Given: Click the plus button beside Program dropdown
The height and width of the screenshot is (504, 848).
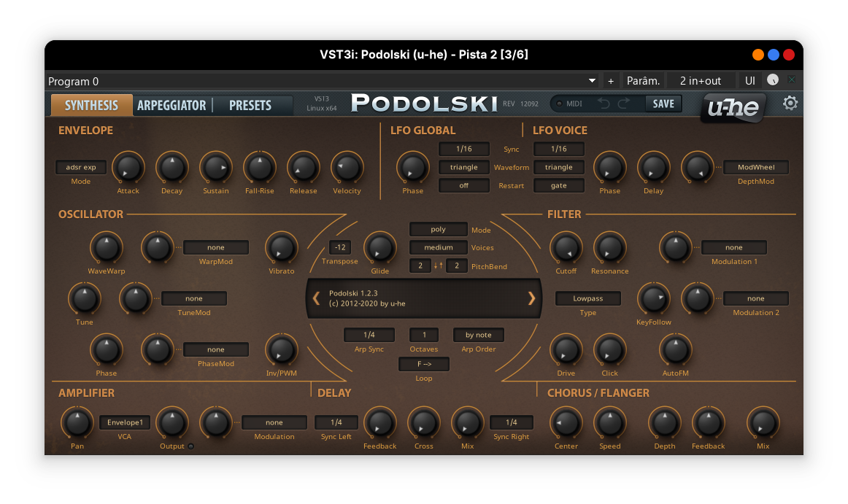Looking at the screenshot, I should point(611,81).
